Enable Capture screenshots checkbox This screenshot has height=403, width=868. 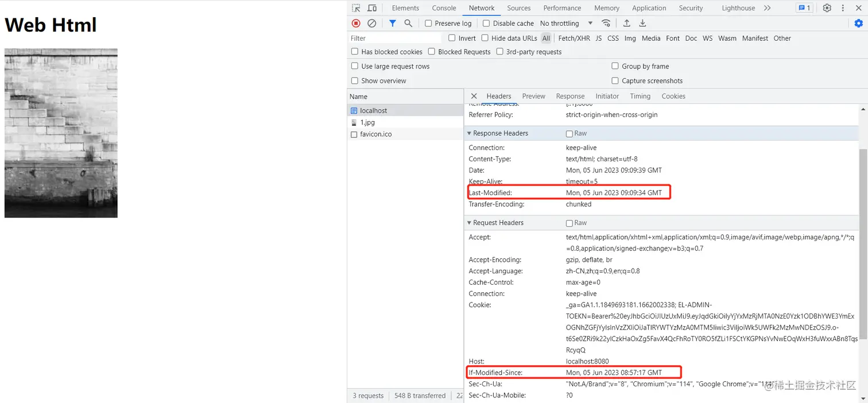tap(615, 80)
